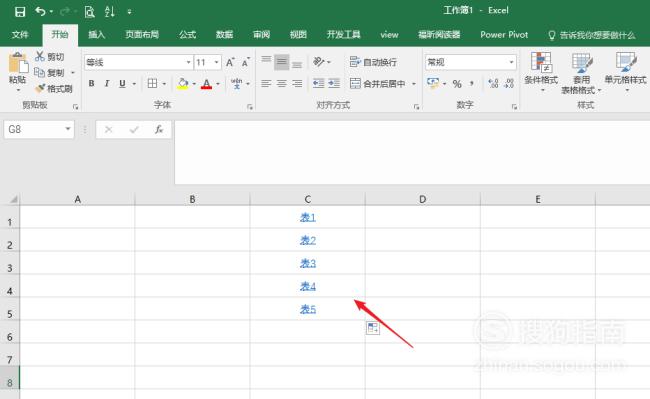Switch to Page Layout (页面布局) tab
Screen dimensions: 650x399
[x=142, y=35]
